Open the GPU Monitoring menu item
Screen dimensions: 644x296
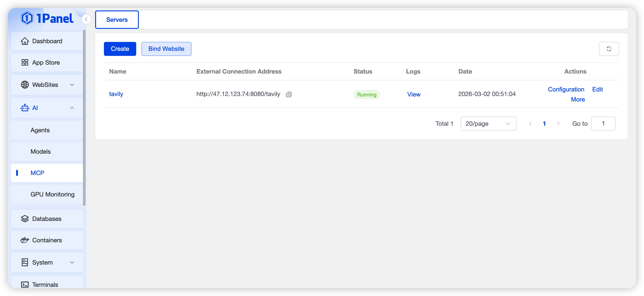pyautogui.click(x=52, y=194)
